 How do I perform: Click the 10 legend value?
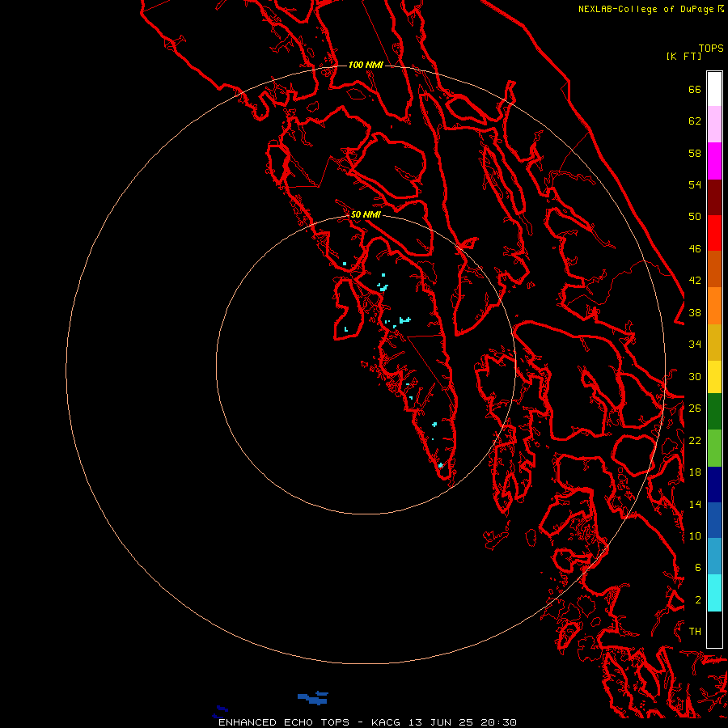pyautogui.click(x=695, y=535)
